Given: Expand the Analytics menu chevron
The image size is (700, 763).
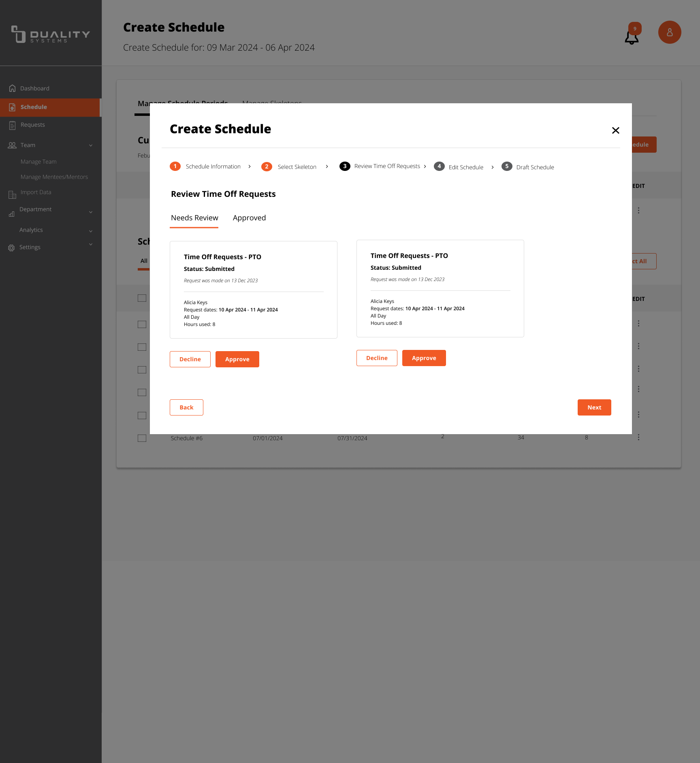Looking at the screenshot, I should 91,231.
